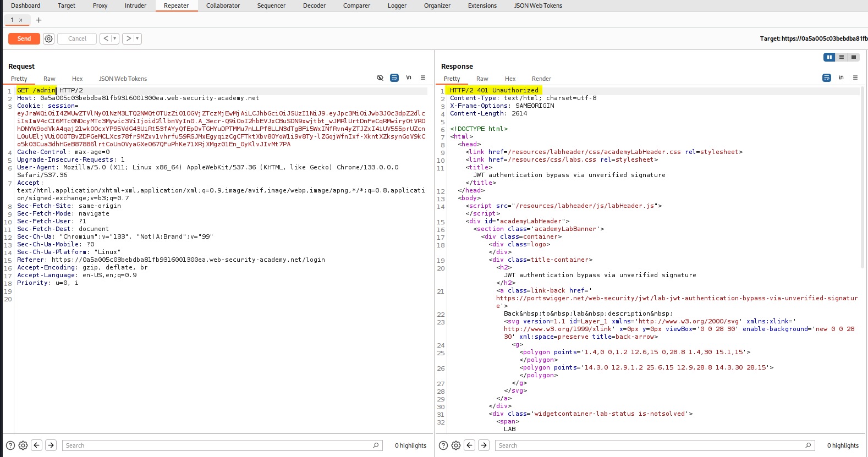This screenshot has height=457, width=868.
Task: Switch to Target tab
Action: pos(67,5)
